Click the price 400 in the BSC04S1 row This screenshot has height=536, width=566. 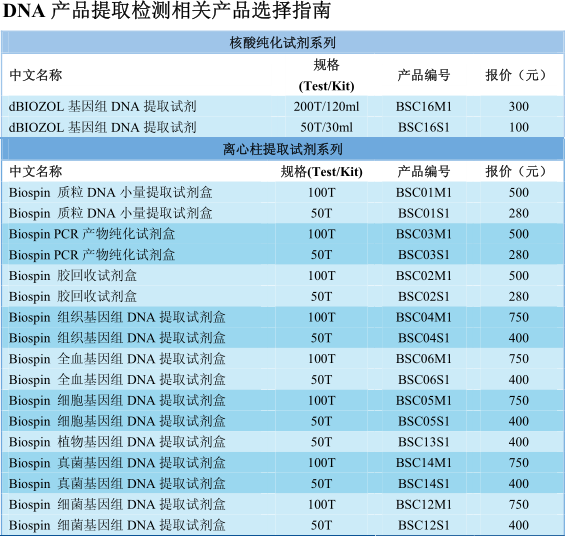519,338
